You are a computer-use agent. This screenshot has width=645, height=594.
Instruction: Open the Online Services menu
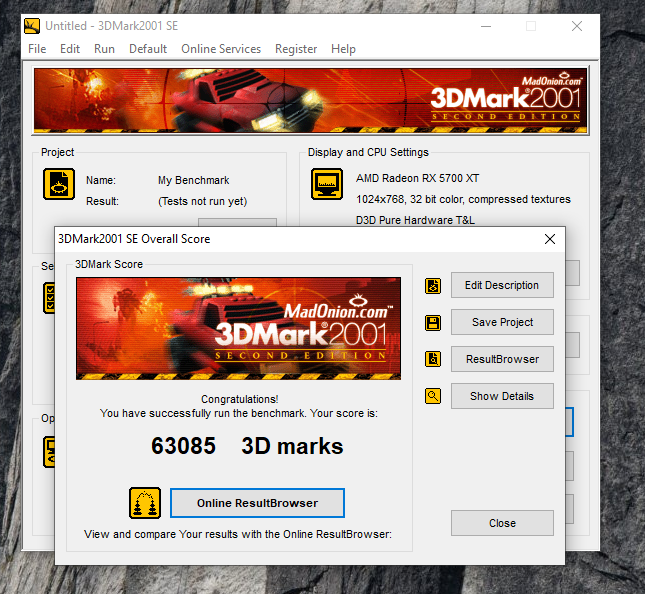(x=221, y=49)
